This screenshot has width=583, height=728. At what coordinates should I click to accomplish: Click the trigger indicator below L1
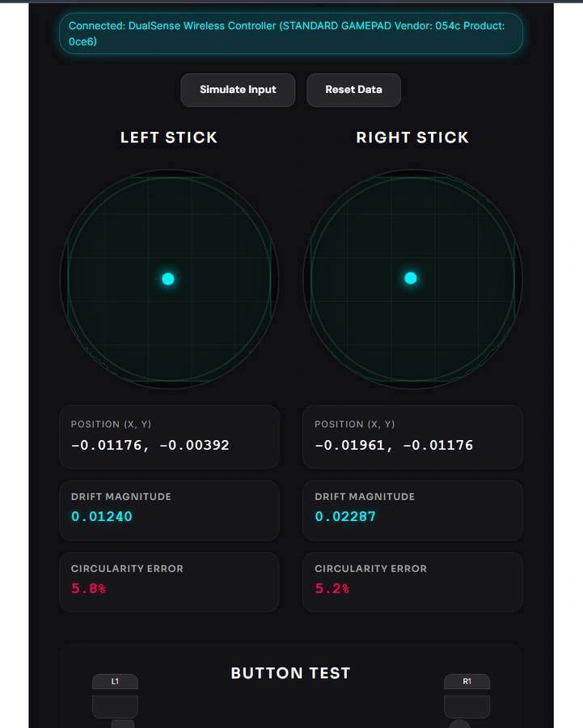pos(115,706)
